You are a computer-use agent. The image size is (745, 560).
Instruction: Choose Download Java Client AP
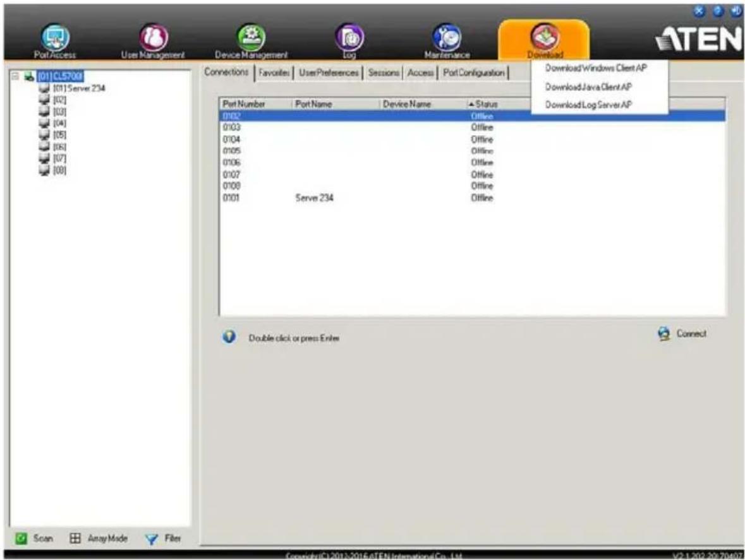[588, 87]
